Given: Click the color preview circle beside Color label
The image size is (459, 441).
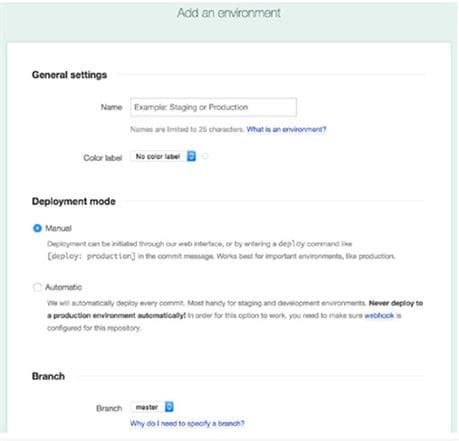Looking at the screenshot, I should pos(205,156).
